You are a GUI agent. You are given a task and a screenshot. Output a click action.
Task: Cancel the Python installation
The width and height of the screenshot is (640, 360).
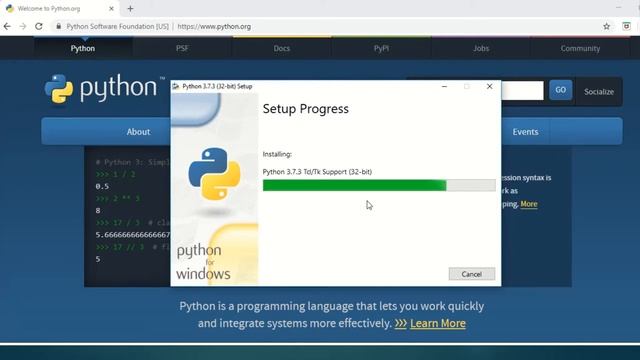pos(472,274)
